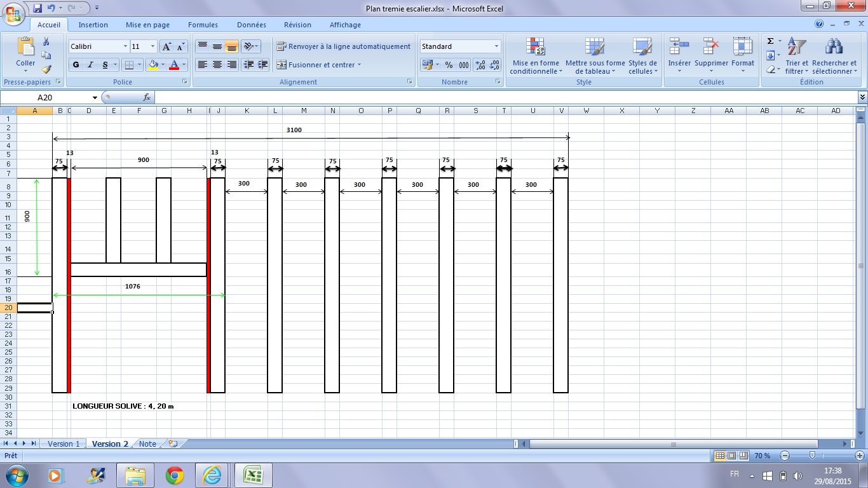
Task: Insert a new worksheet tab
Action: 173,444
